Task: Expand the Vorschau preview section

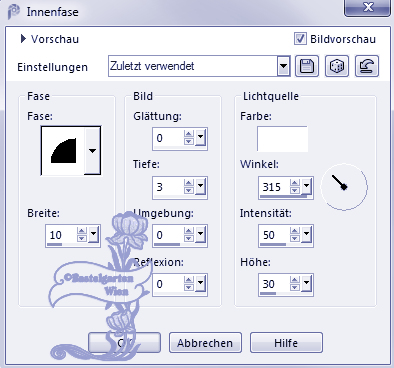Action: [23, 39]
